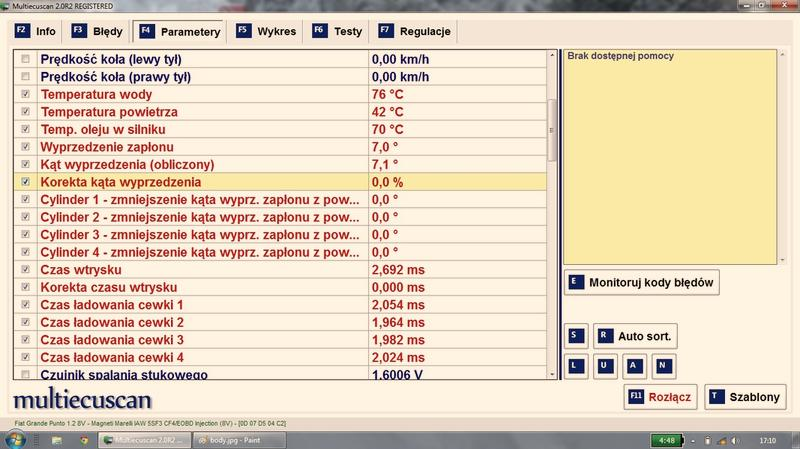Click the 1,6006 V value

click(397, 375)
